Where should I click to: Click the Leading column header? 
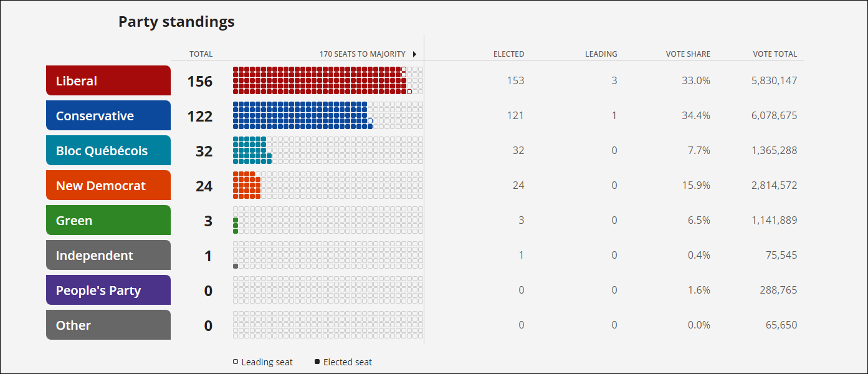pyautogui.click(x=601, y=54)
